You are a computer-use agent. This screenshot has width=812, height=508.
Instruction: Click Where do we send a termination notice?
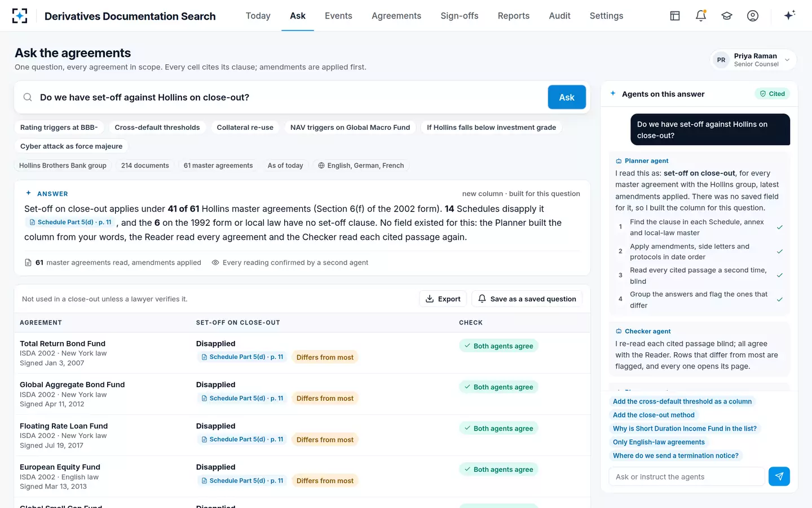(x=676, y=456)
